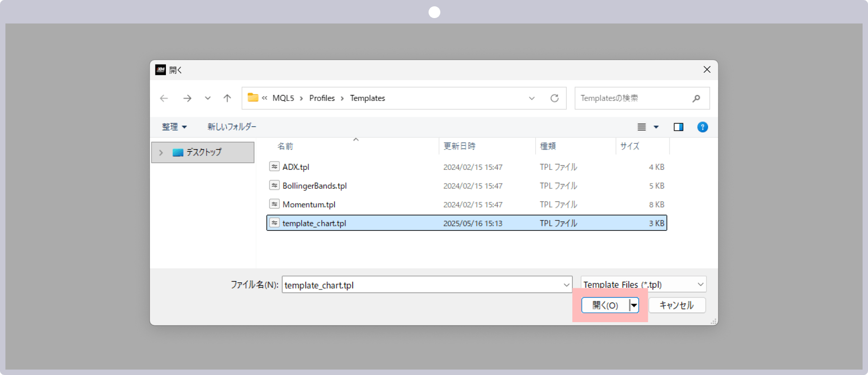The width and height of the screenshot is (868, 375).
Task: Click 新しいフォルダー in the toolbar
Action: pos(231,127)
